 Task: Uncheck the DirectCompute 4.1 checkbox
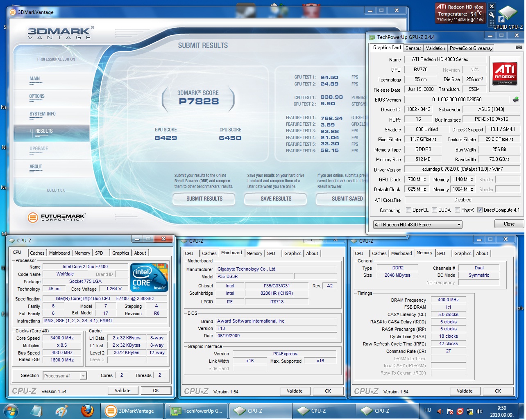[x=480, y=210]
